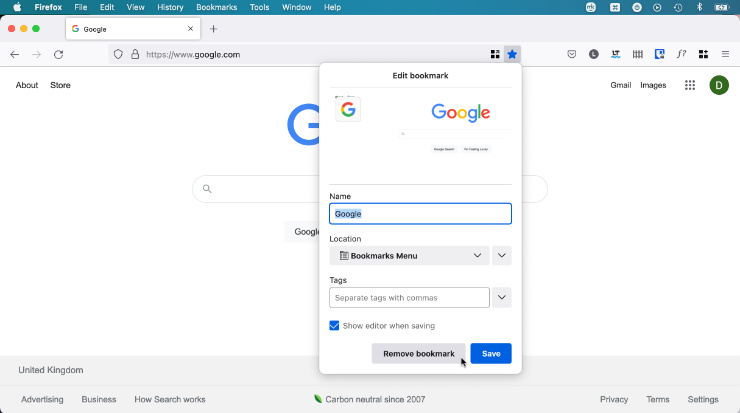The width and height of the screenshot is (740, 413).
Task: Reload the current page
Action: coord(59,54)
